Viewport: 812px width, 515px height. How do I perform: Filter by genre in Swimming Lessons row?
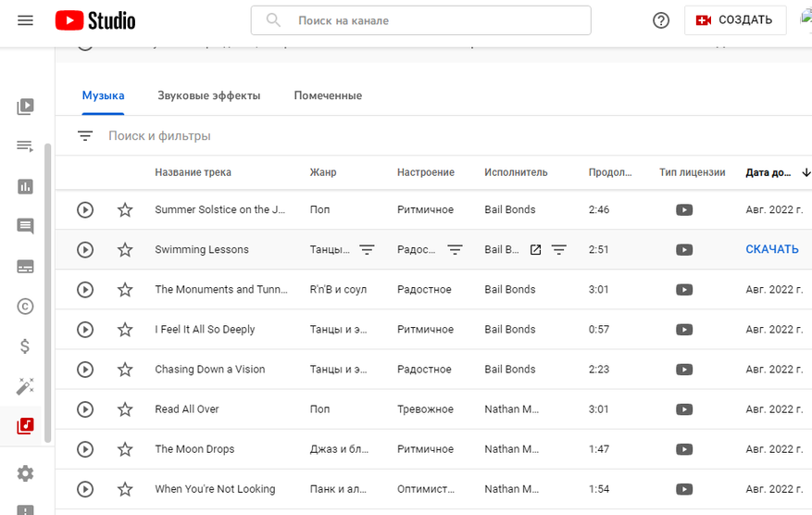(368, 249)
